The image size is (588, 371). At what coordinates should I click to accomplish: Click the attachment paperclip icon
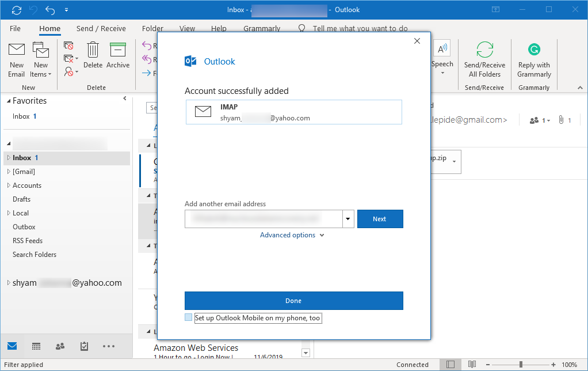pos(561,120)
